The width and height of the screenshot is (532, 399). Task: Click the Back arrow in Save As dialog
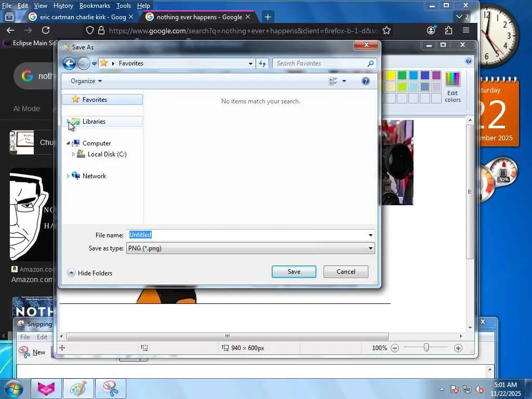point(69,63)
